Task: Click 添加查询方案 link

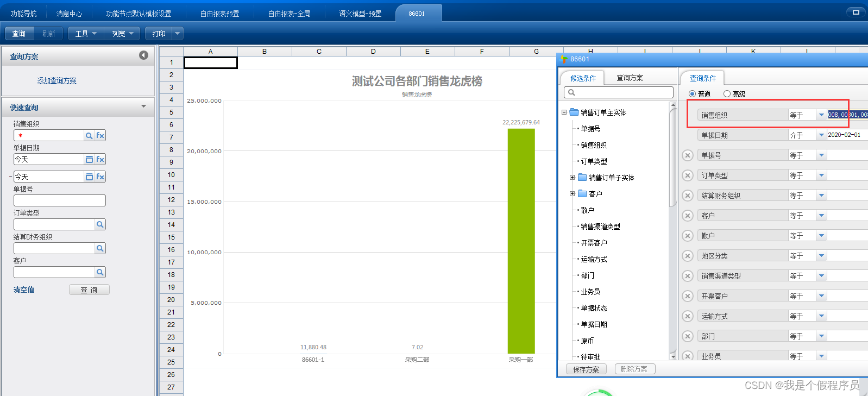Action: pos(56,80)
